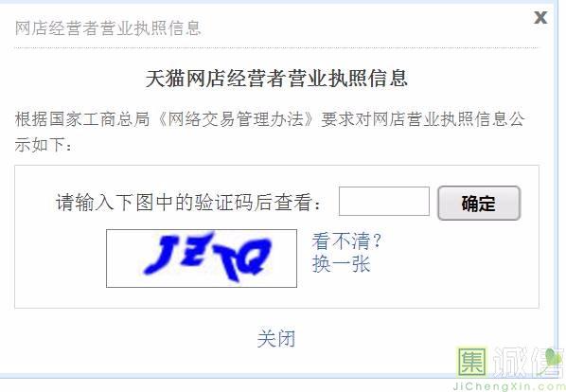Screen dimensions: 566x392
Task: Click the bold 天猫网店经营者营业执照信息 heading
Action: coord(276,79)
